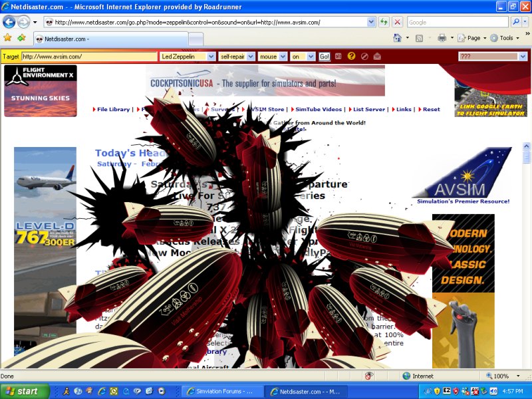532x399 pixels.
Task: Click the AIM running man quick launch icon
Action: [x=66, y=391]
